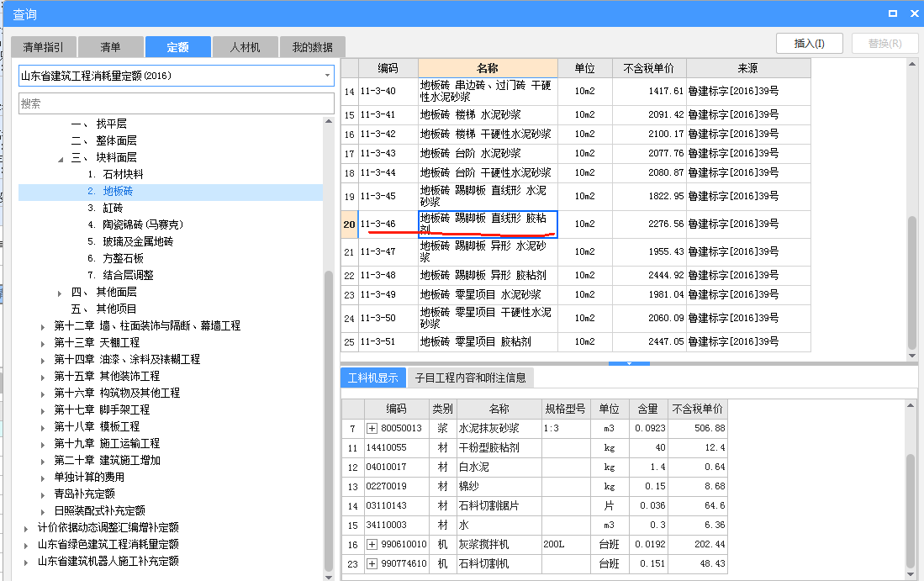Select material row 03110143 石料切割锯片
Viewport: 924px width, 581px height.
[534, 505]
